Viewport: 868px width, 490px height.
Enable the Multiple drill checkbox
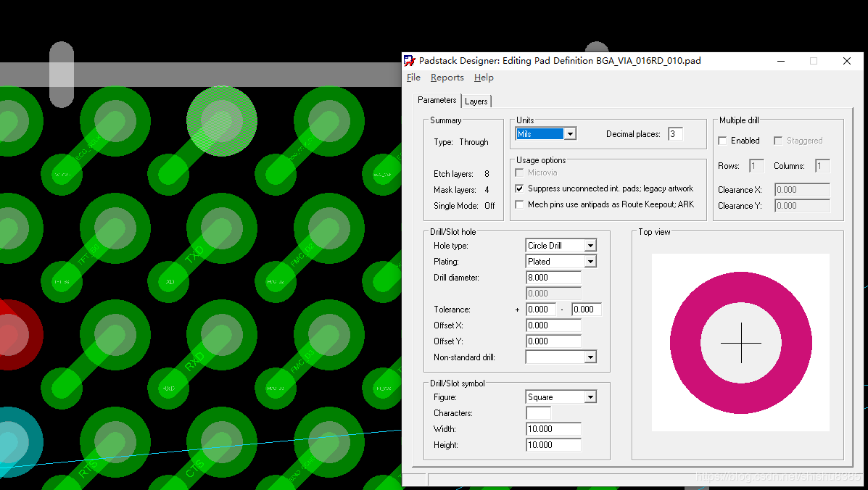[x=722, y=141]
